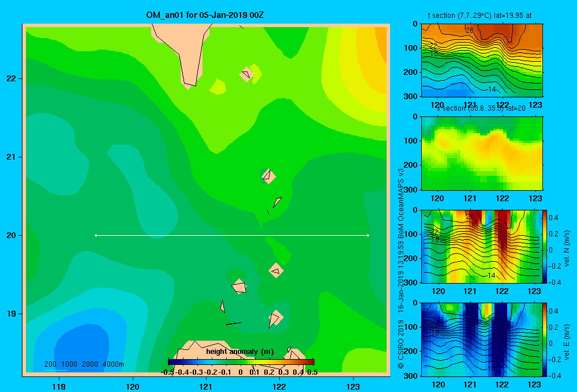This screenshot has height=392, width=577.
Task: Click the 0.4 tick on vel. N scale
Action: (553, 218)
